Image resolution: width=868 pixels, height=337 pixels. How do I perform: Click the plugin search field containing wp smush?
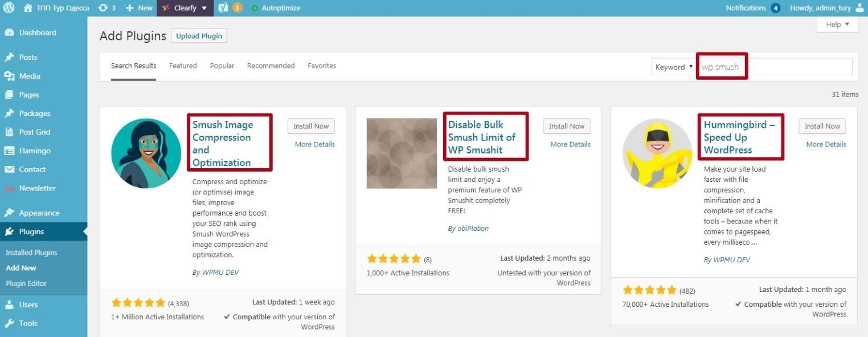coord(775,67)
